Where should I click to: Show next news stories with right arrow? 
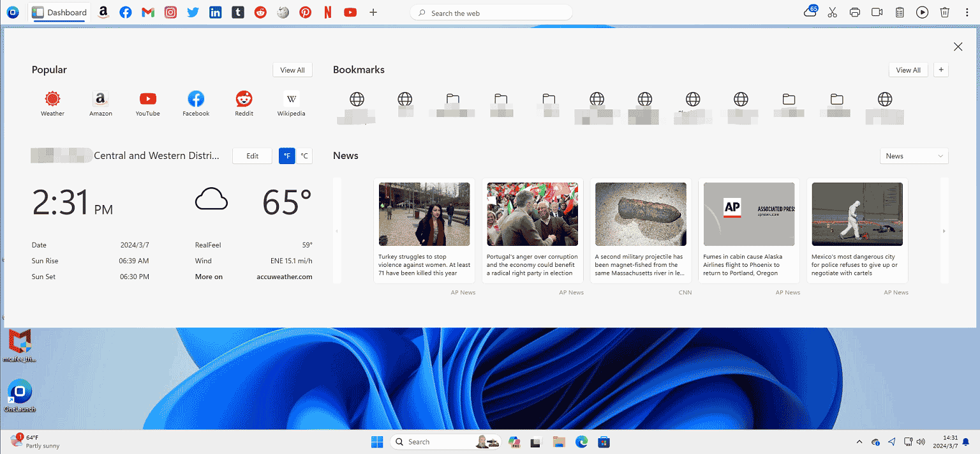tap(944, 231)
